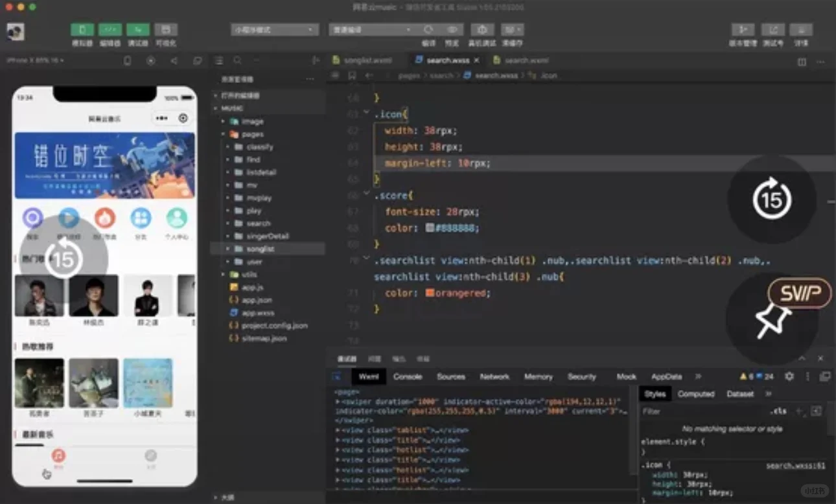Toggle the 可视化 visual panel button
The height and width of the screenshot is (504, 836).
pyautogui.click(x=166, y=30)
